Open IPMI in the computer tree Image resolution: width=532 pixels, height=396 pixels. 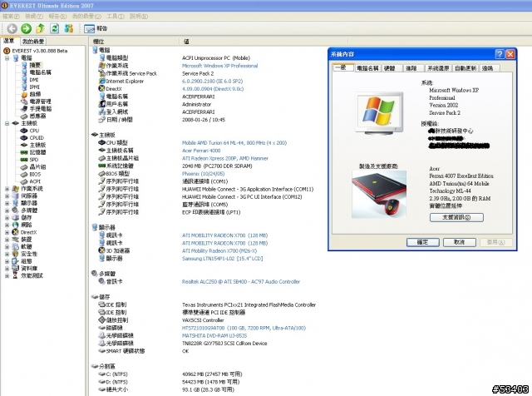35,87
